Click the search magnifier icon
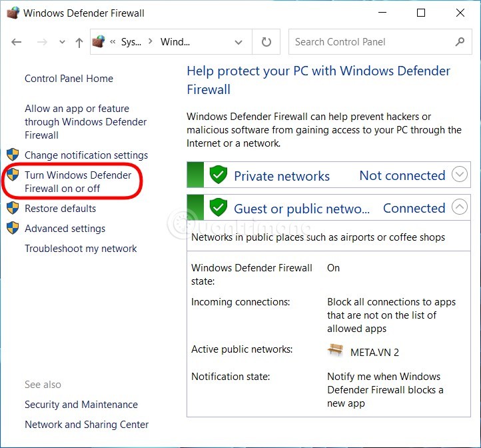This screenshot has width=481, height=448. tap(460, 41)
